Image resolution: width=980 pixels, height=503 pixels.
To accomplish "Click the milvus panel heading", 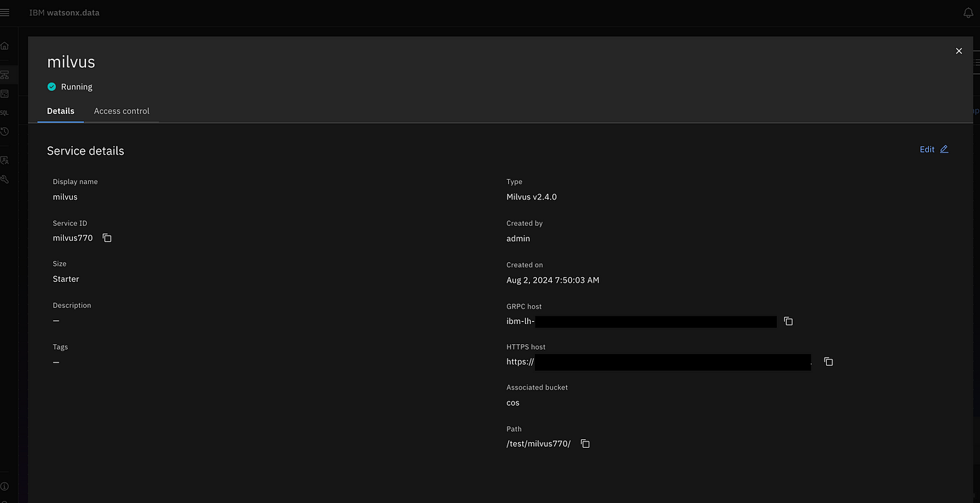I will click(71, 62).
